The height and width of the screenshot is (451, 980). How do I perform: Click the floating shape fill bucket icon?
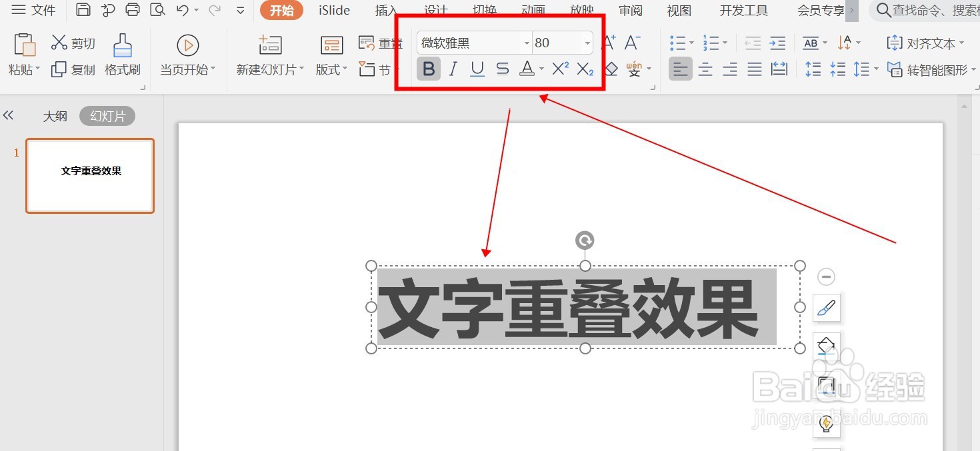(x=826, y=346)
